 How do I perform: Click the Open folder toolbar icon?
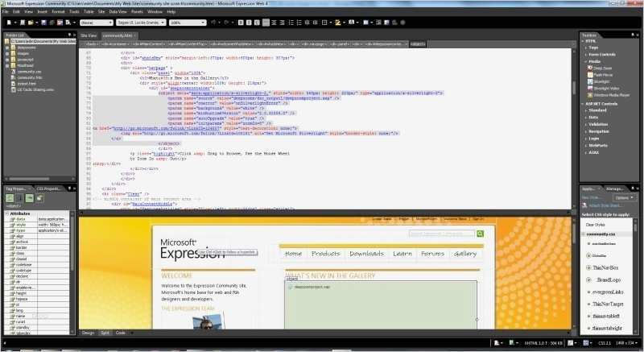pos(31,23)
